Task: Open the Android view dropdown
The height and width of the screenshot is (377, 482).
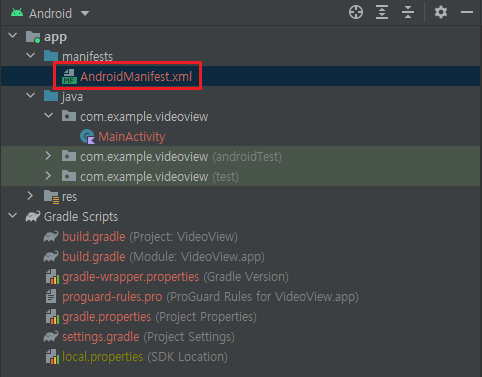Action: coord(85,13)
